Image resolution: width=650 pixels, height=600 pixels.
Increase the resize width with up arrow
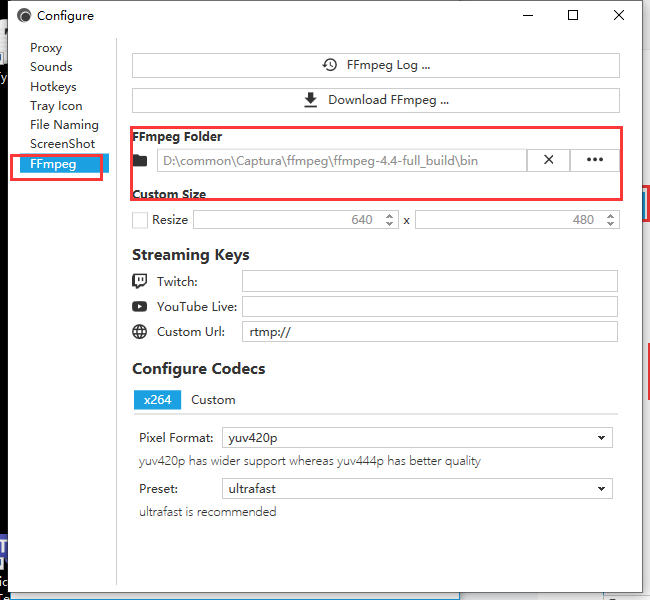(x=389, y=216)
